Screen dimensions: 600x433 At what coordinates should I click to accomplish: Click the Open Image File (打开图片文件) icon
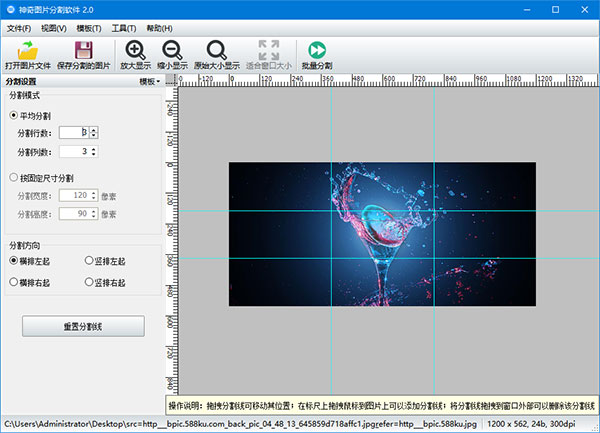pos(28,51)
